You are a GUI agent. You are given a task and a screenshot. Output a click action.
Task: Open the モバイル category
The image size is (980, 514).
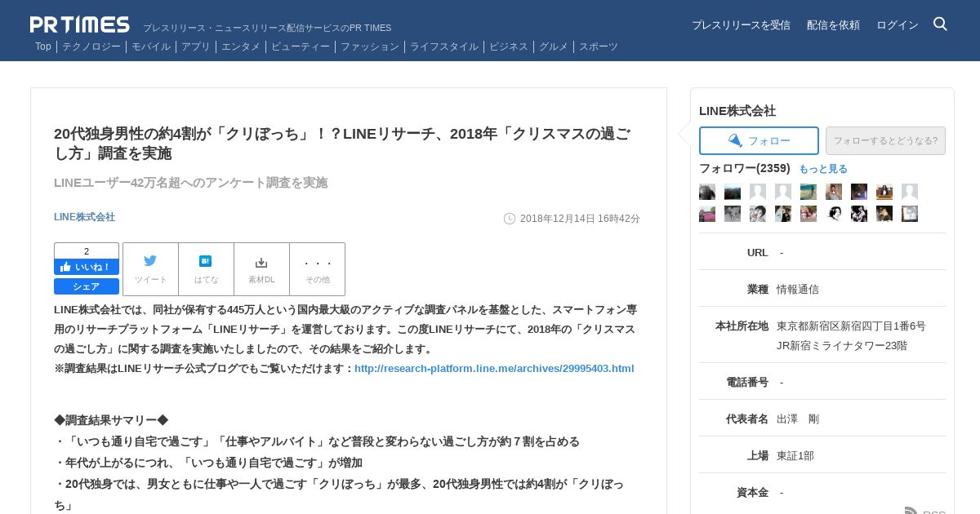(x=151, y=47)
